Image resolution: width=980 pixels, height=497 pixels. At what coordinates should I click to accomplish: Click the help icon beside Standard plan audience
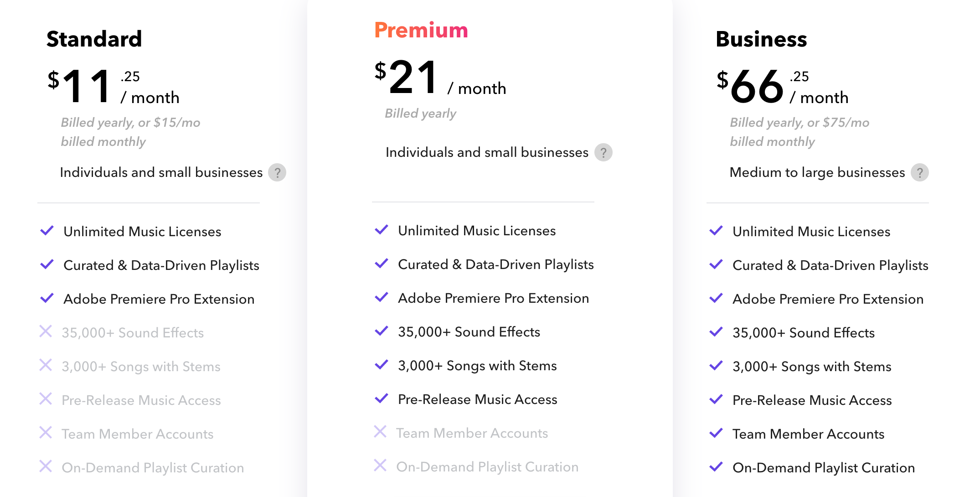277,173
